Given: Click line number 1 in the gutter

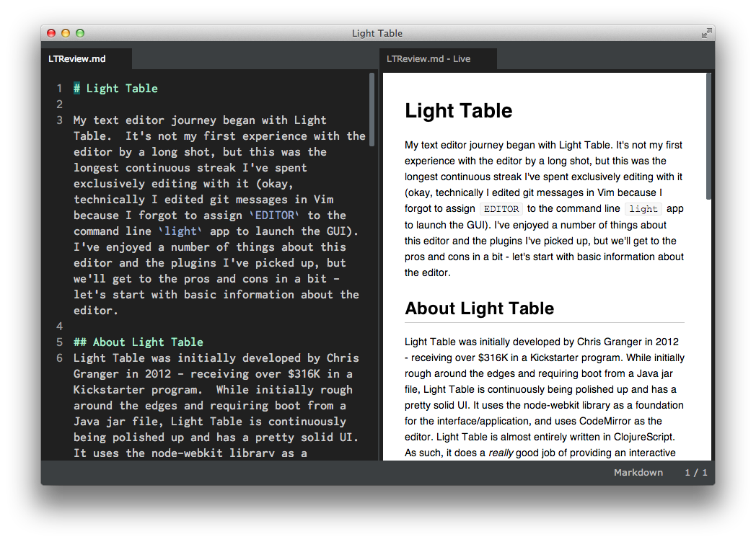Looking at the screenshot, I should coord(59,89).
